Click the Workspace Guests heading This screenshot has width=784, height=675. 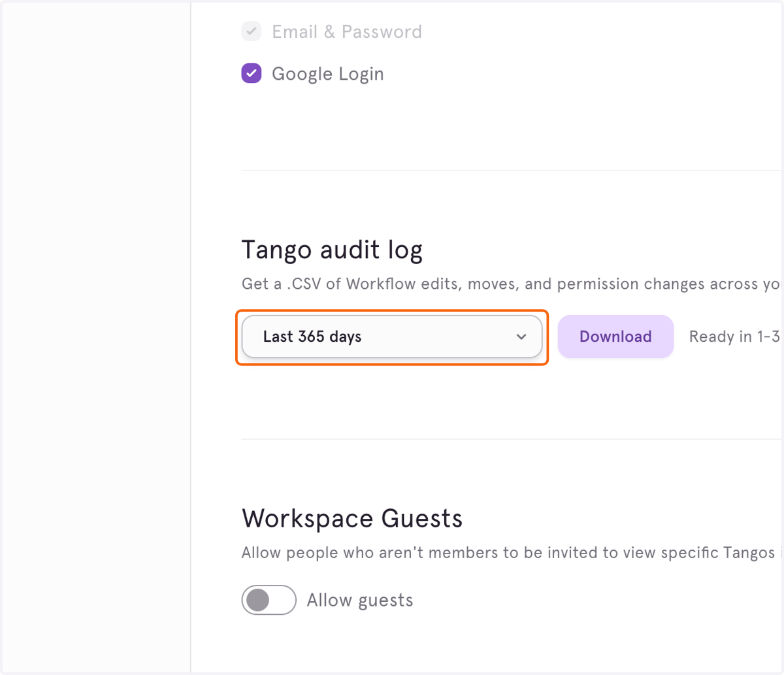tap(352, 519)
